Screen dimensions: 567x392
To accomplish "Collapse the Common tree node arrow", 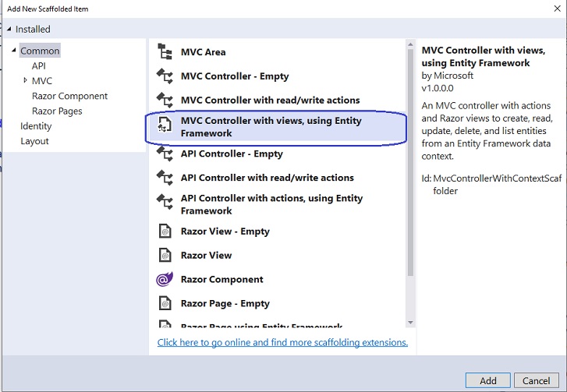I will [x=14, y=51].
